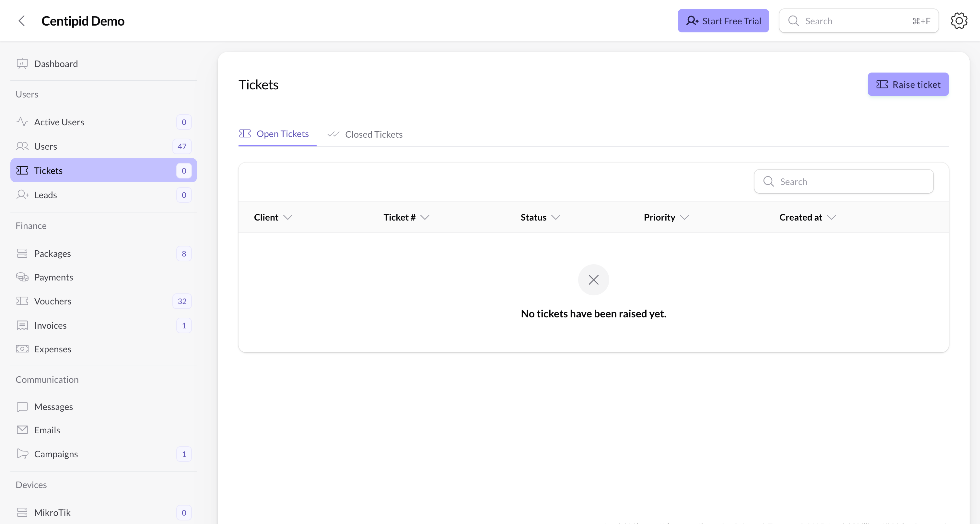Viewport: 980px width, 524px height.
Task: Click the Messages chat bubble icon
Action: (22, 406)
